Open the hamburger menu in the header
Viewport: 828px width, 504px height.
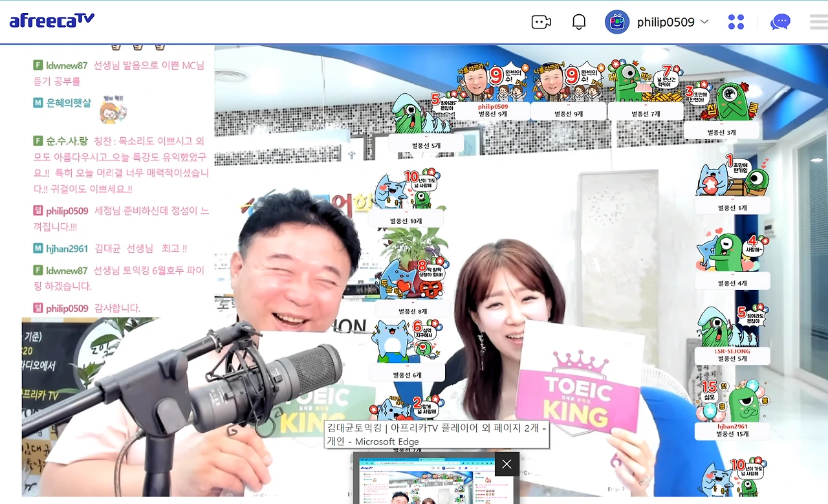[x=819, y=22]
